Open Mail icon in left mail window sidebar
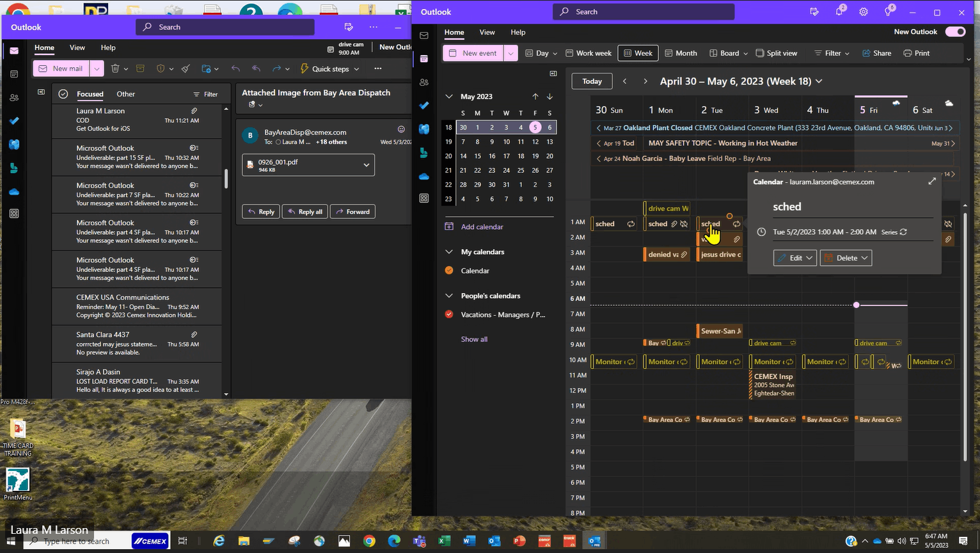The image size is (980, 553). click(14, 51)
